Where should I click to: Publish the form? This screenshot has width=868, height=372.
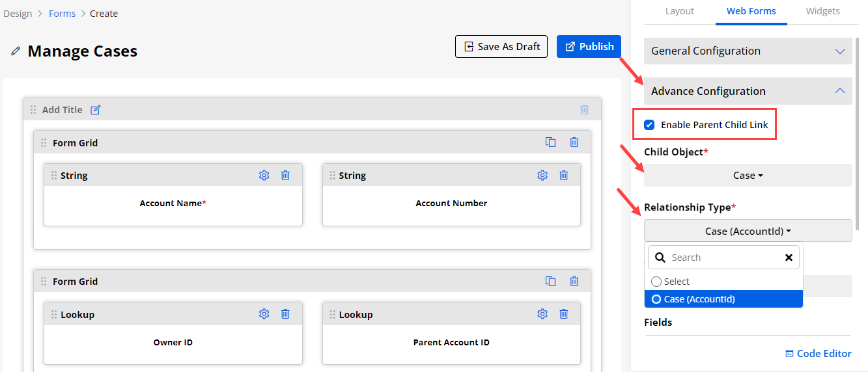[x=589, y=47]
